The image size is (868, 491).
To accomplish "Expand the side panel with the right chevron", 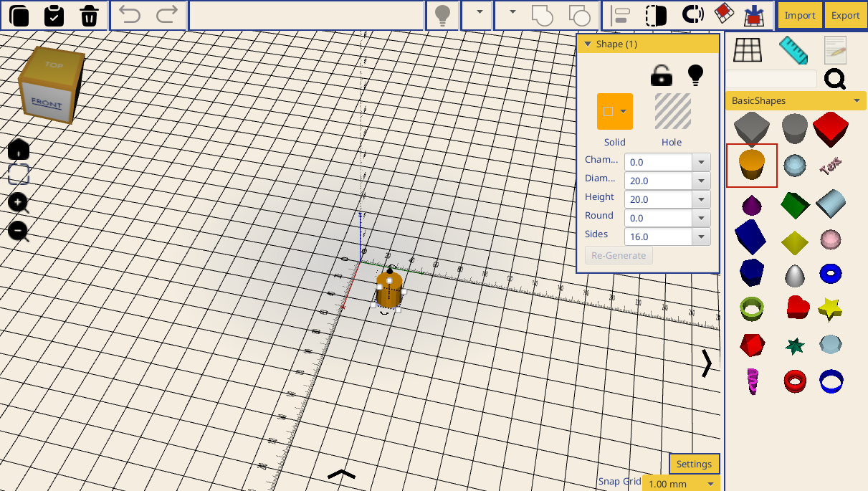I will [x=707, y=363].
